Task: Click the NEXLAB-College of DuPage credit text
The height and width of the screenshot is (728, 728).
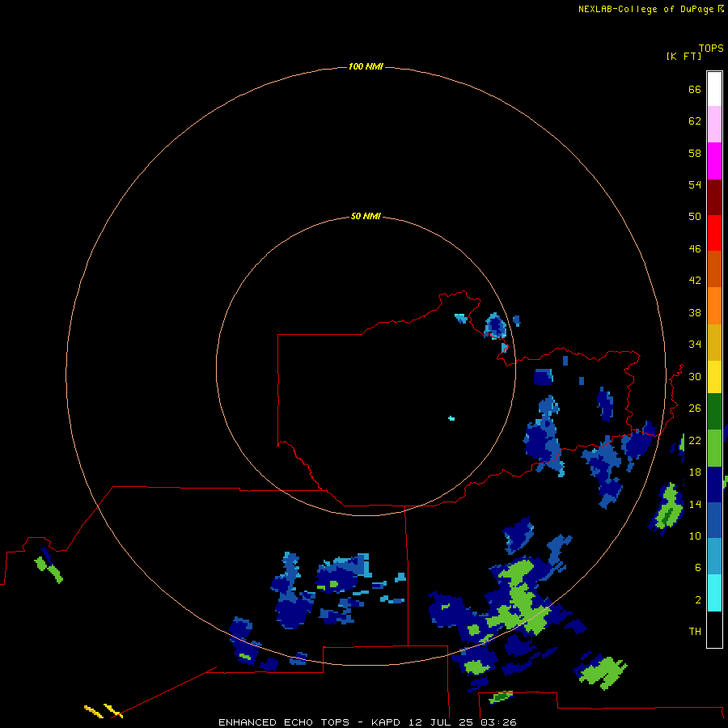Action: click(645, 9)
